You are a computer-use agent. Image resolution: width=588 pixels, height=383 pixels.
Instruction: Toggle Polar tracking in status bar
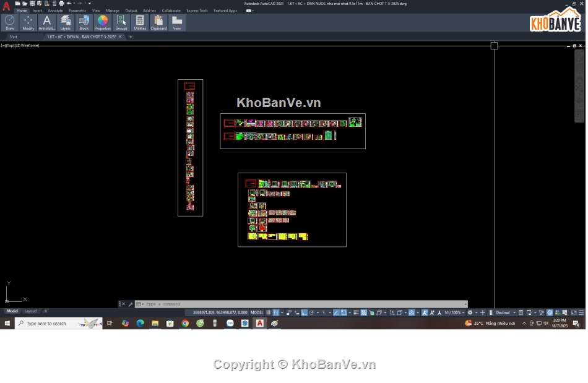point(311,312)
